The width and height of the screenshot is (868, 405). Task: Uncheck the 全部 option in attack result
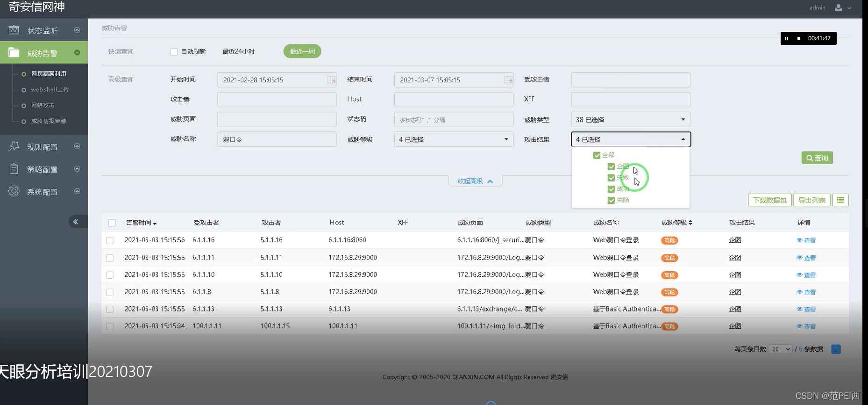point(597,155)
